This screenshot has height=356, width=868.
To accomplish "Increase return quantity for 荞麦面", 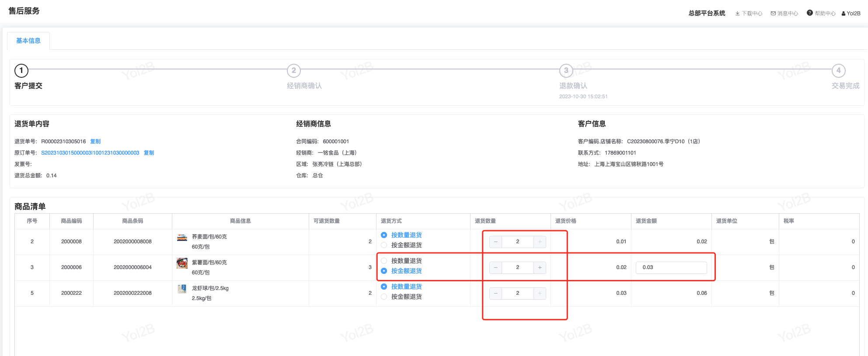I will [540, 242].
